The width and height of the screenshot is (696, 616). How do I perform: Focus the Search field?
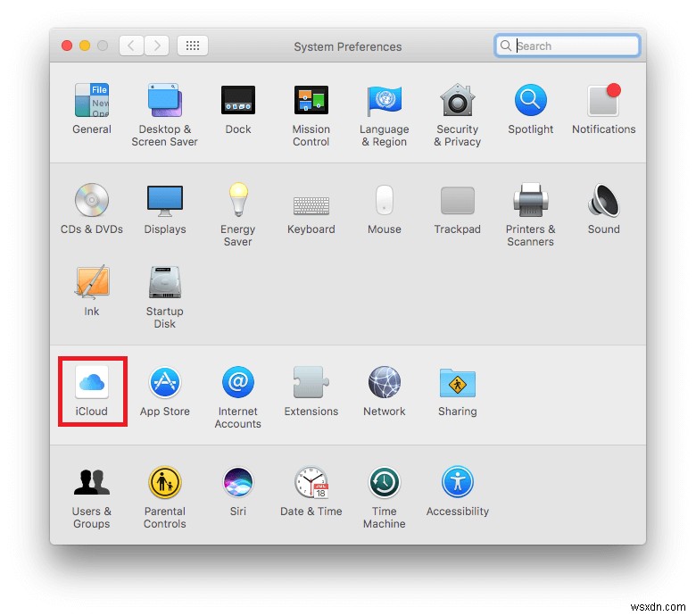[567, 46]
